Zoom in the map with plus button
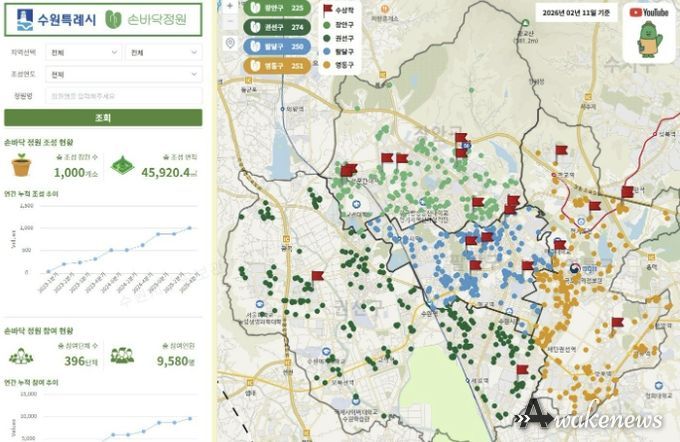Viewport: 680px width, 442px height. tap(230, 6)
